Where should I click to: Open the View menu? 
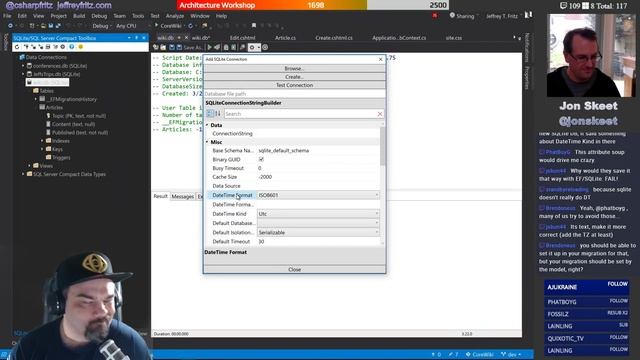coord(38,16)
